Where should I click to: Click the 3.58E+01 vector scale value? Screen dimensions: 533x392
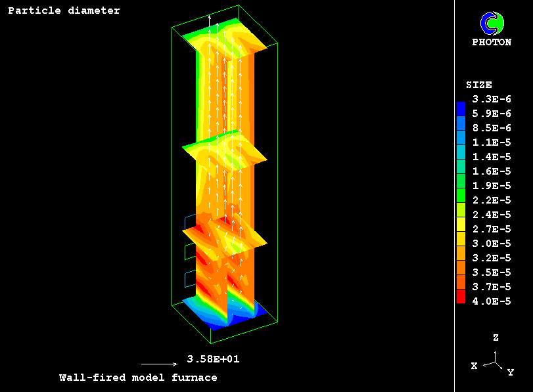coord(208,359)
